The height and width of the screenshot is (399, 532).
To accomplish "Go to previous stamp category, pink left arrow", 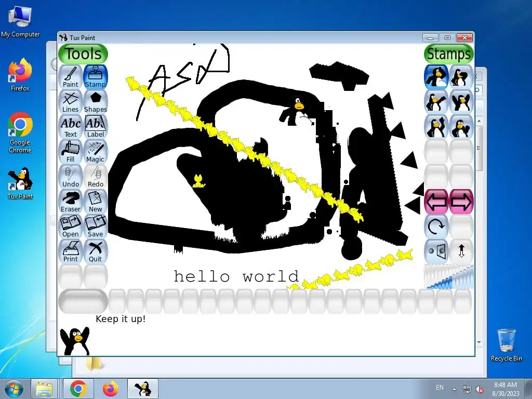I will click(436, 202).
